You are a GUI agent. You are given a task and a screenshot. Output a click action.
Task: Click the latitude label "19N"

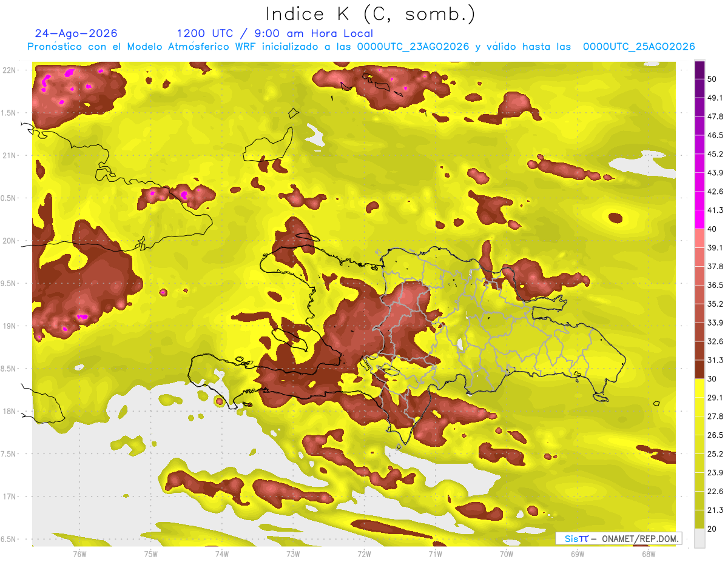pos(10,326)
